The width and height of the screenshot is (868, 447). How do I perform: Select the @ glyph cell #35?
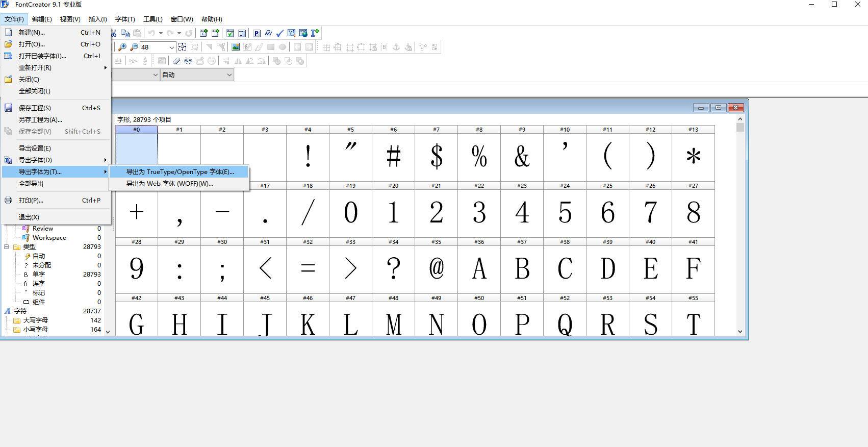[437, 265]
